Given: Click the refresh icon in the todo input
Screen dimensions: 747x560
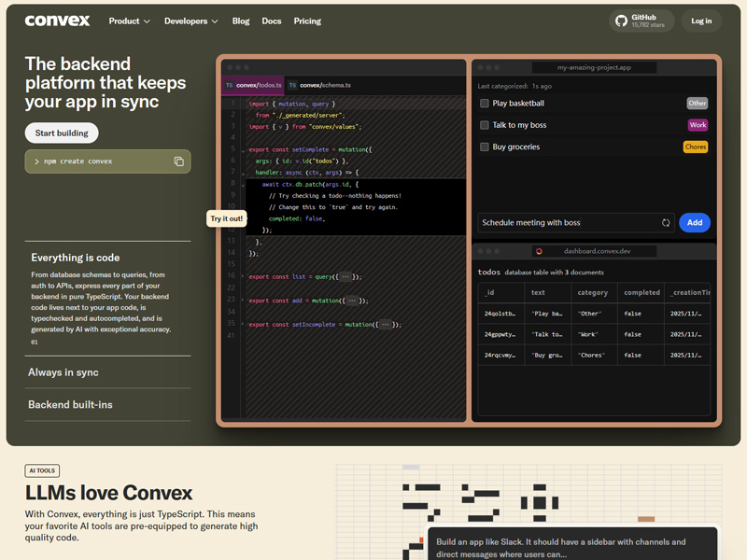Looking at the screenshot, I should [666, 223].
